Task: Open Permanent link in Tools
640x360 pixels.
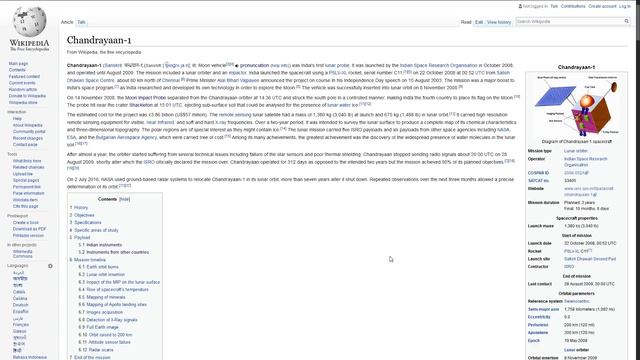Action: [27, 187]
